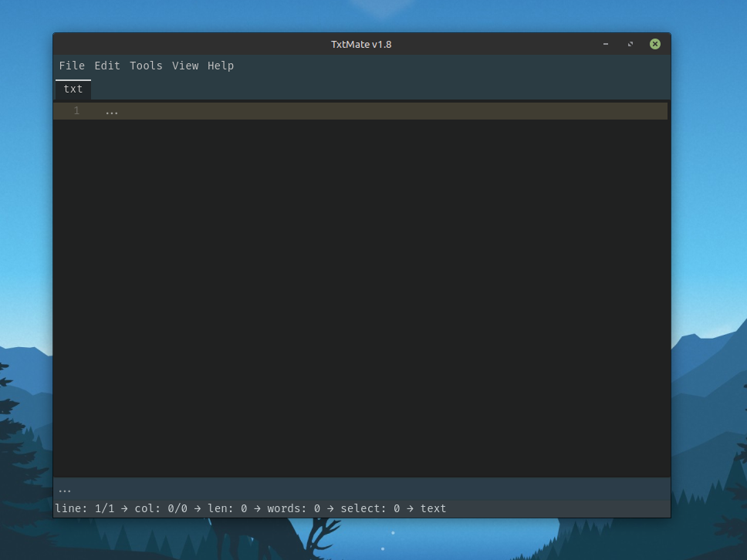Click the TxtMate v1.8 title bar
Viewport: 747px width, 560px height.
click(x=361, y=44)
